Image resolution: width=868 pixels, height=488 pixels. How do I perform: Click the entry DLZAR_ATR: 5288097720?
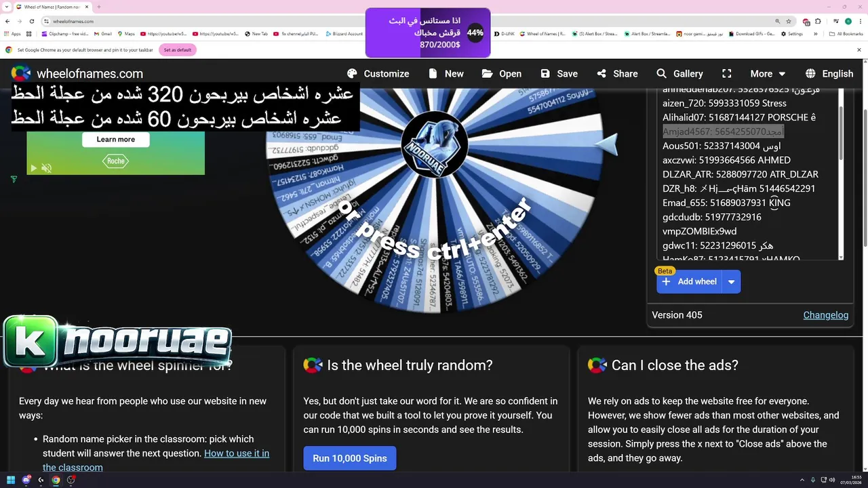tap(741, 174)
